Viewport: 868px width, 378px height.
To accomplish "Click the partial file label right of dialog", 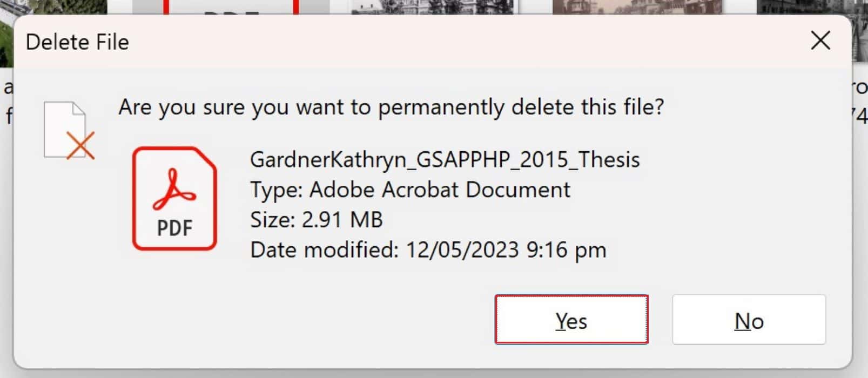I will point(860,102).
